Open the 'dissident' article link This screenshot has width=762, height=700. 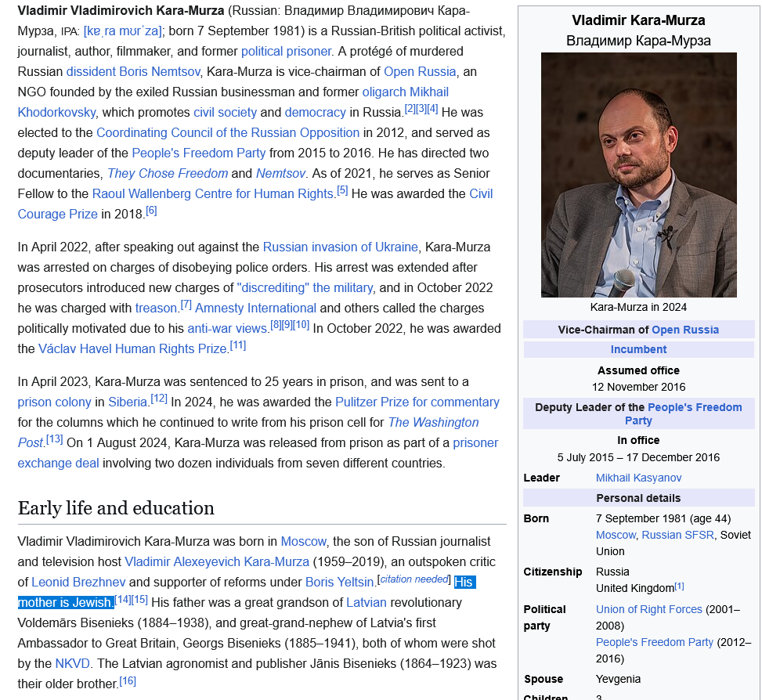pyautogui.click(x=91, y=72)
